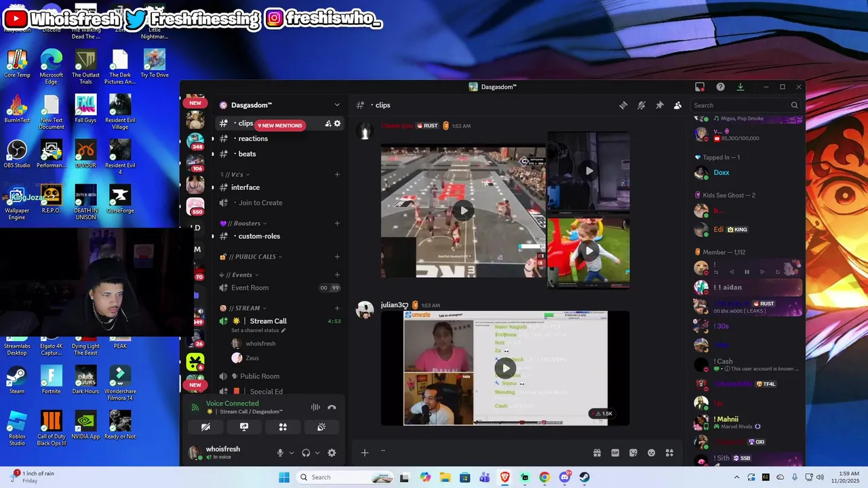
Task: Play the toddler video thumbnail
Action: coord(589,251)
